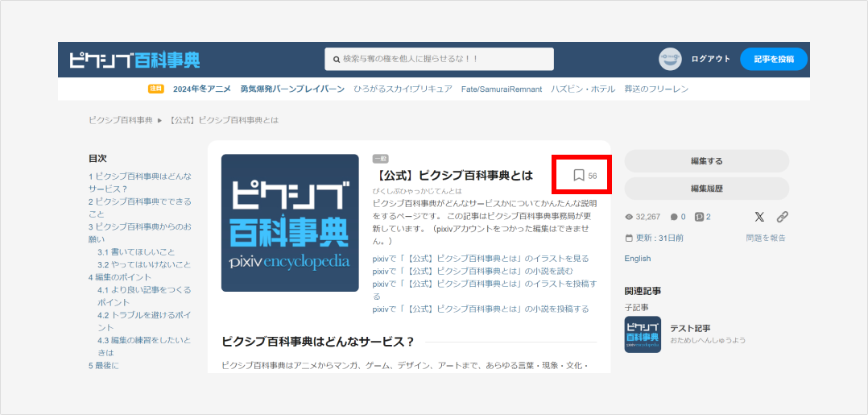868x415 pixels.
Task: Click the eye view count 32,267
Action: (643, 218)
